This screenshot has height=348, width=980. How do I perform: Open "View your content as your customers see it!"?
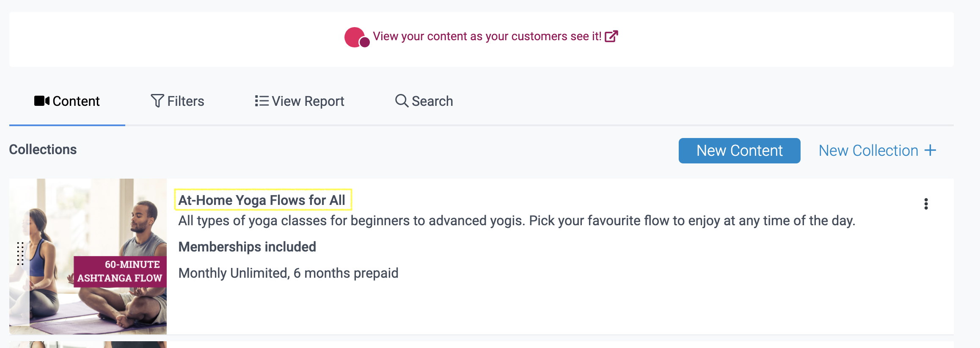point(487,36)
